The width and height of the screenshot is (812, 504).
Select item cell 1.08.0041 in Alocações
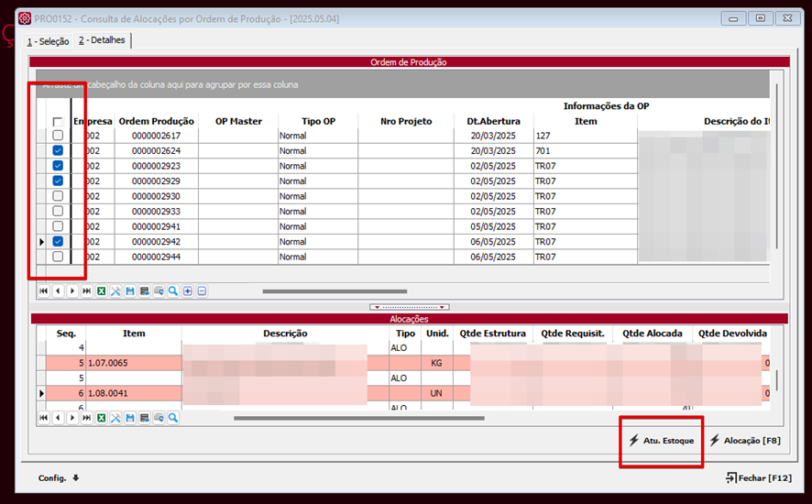coord(134,393)
